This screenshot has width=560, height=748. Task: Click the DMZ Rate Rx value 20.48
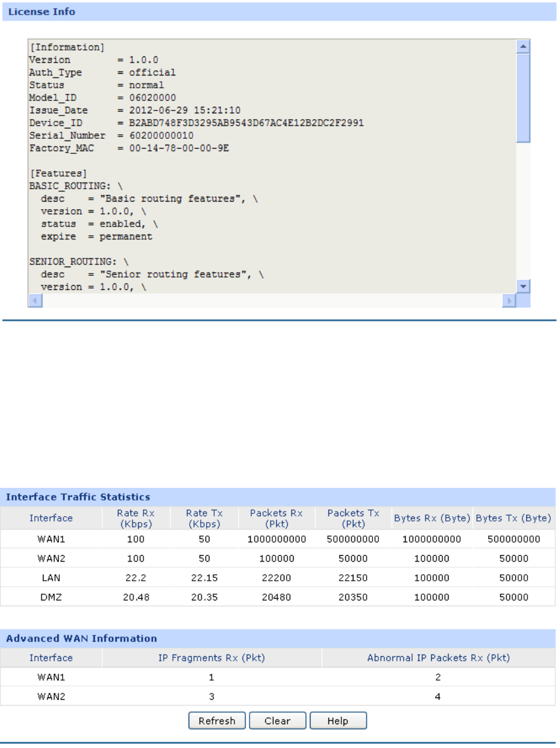pyautogui.click(x=136, y=597)
